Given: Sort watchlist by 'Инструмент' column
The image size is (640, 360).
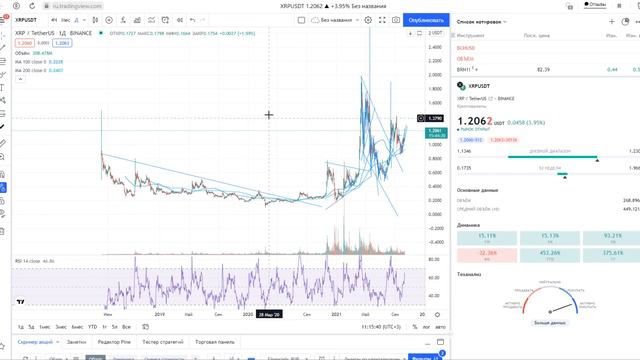Looking at the screenshot, I should (470, 36).
